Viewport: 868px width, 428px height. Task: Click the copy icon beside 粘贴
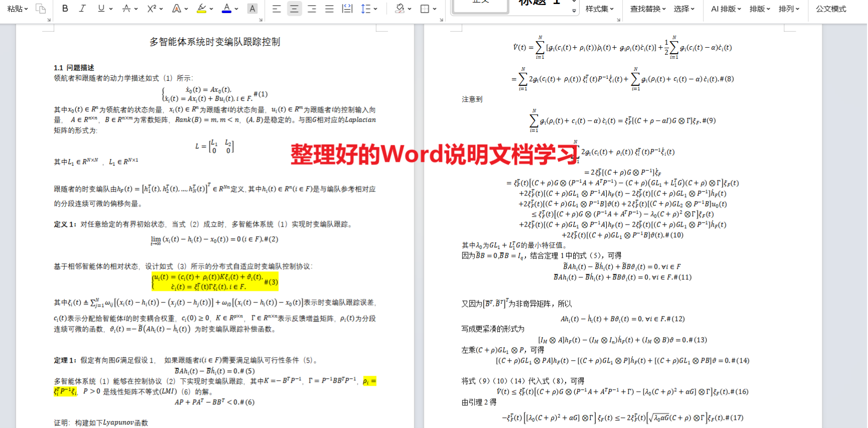(x=41, y=9)
